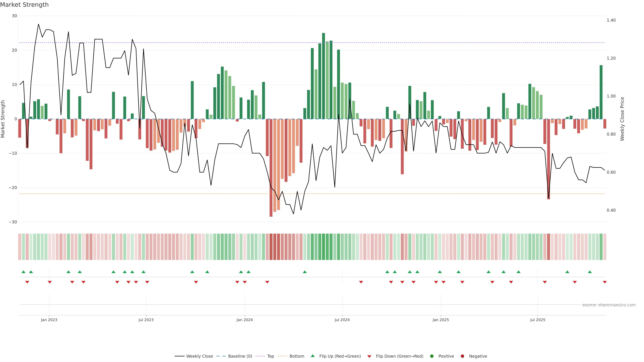Screen dimensions: 644x362
Task: Click the red Flip Down triangle in legend
Action: (x=369, y=356)
